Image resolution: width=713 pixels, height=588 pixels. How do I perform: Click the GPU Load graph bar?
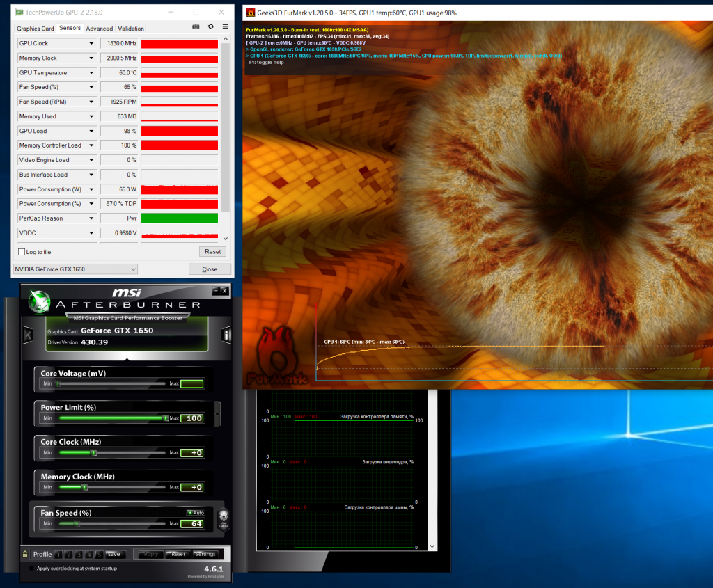pos(180,131)
